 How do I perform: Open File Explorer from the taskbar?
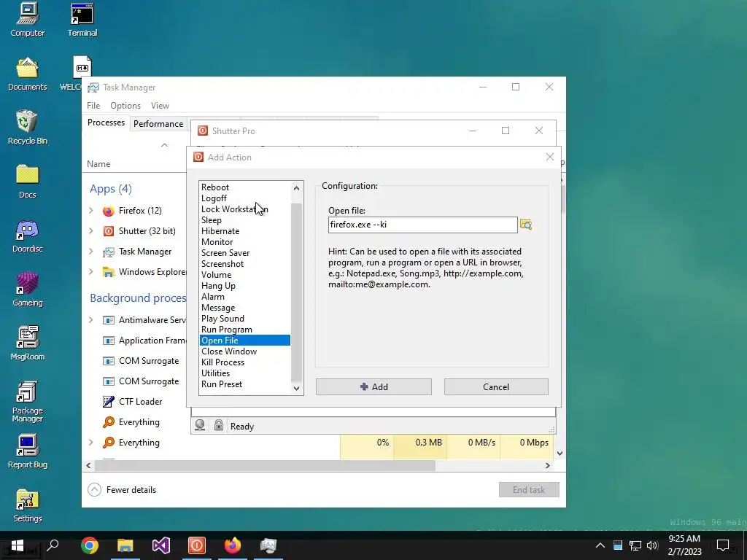pyautogui.click(x=125, y=545)
